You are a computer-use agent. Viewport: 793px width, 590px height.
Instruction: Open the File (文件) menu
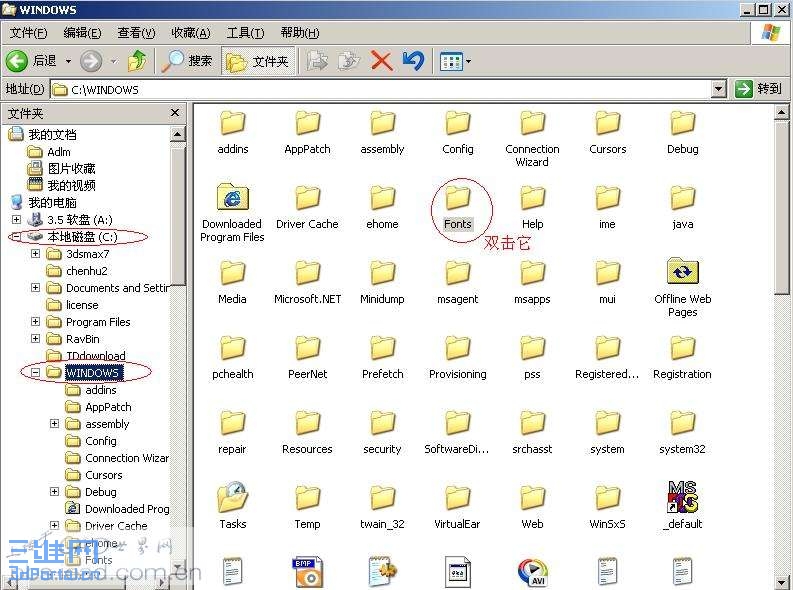[28, 33]
